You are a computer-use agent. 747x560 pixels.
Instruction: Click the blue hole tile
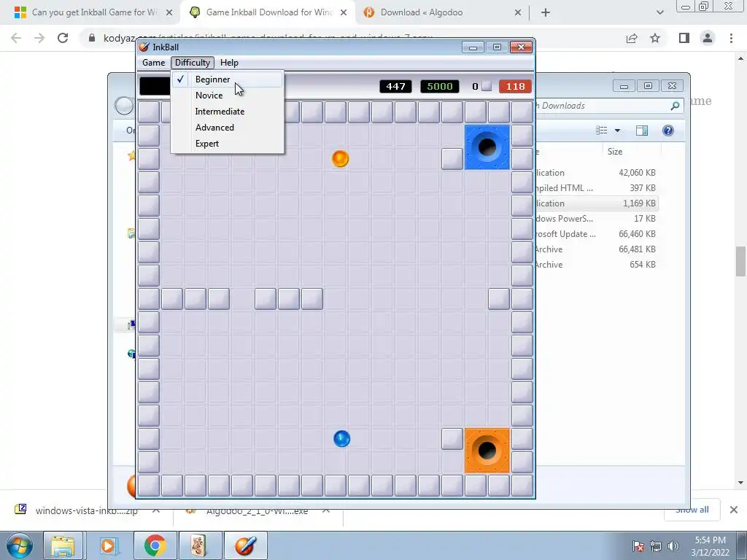[487, 147]
